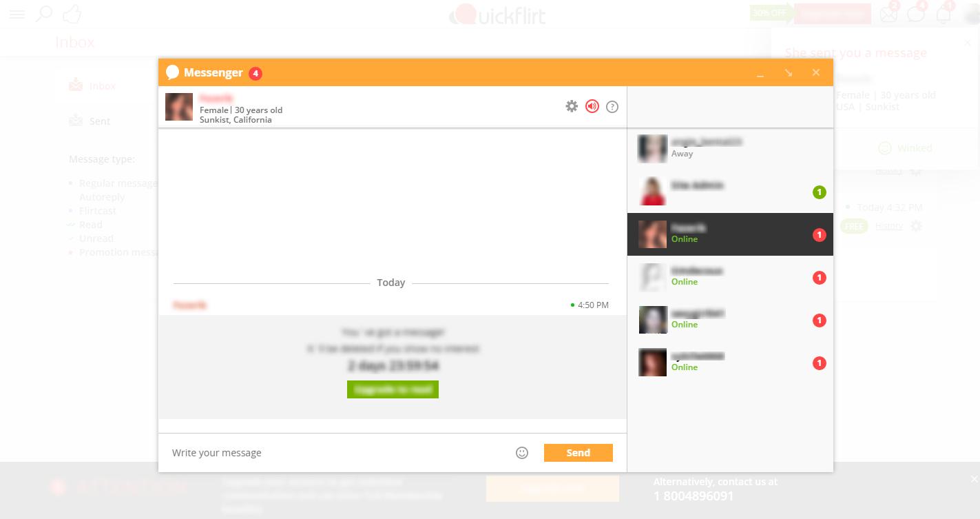The image size is (980, 519).
Task: Click the green upgrade to read button
Action: 393,389
